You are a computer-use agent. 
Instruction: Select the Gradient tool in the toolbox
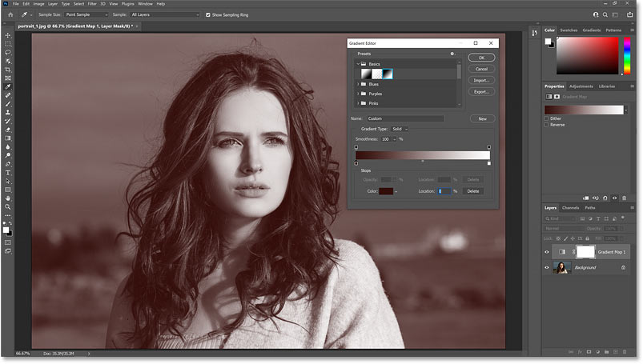click(x=8, y=138)
